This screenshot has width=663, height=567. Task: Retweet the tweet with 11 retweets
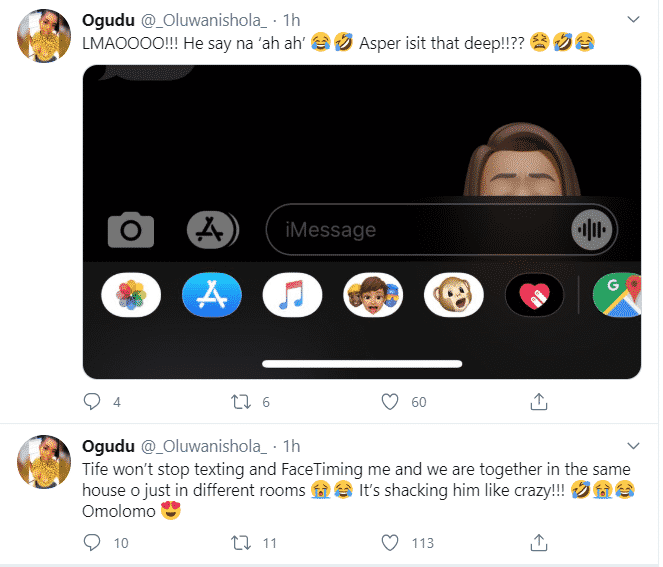[x=242, y=543]
